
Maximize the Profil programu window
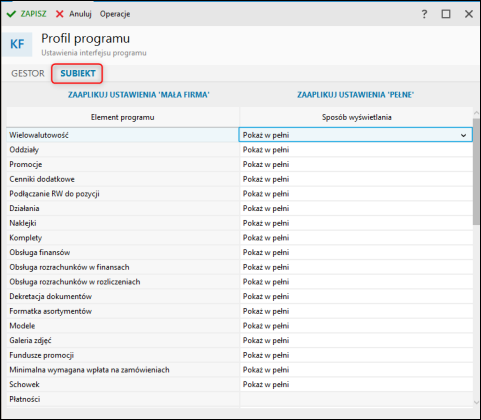pos(446,14)
